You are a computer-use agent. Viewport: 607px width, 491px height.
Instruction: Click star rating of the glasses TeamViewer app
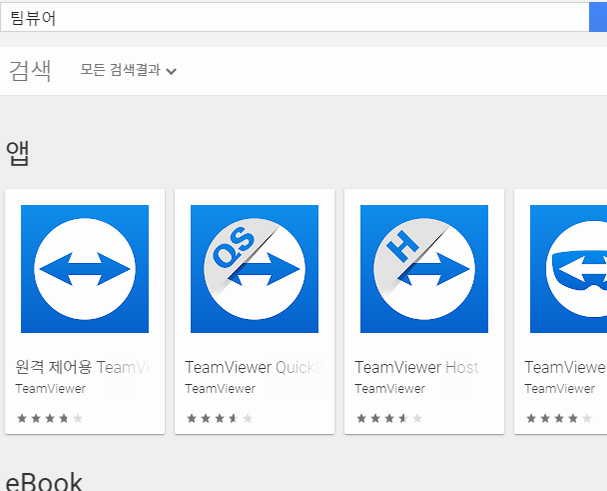tap(559, 418)
